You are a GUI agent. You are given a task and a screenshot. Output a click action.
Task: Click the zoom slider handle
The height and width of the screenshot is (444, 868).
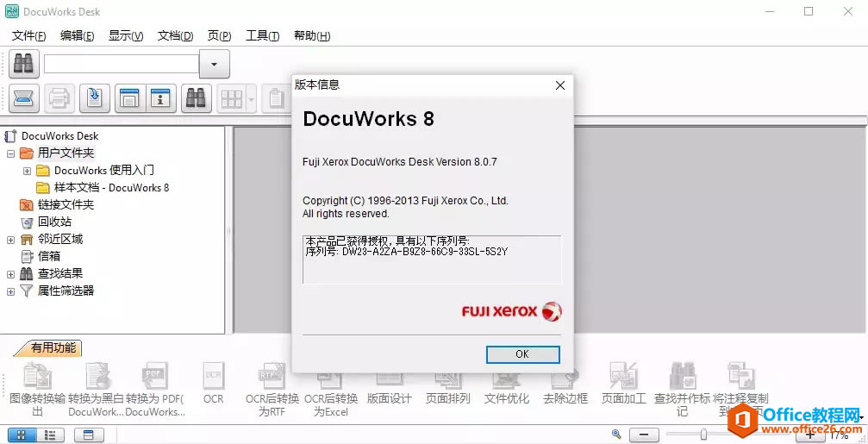tap(703, 435)
